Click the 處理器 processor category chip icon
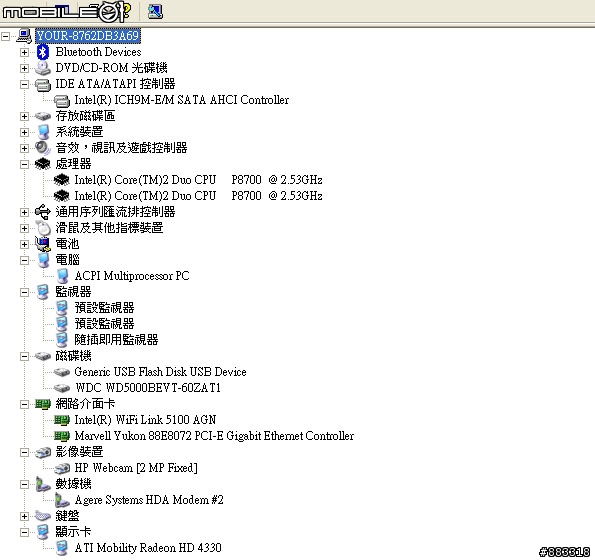Viewport: 595px width, 560px height. (42, 164)
